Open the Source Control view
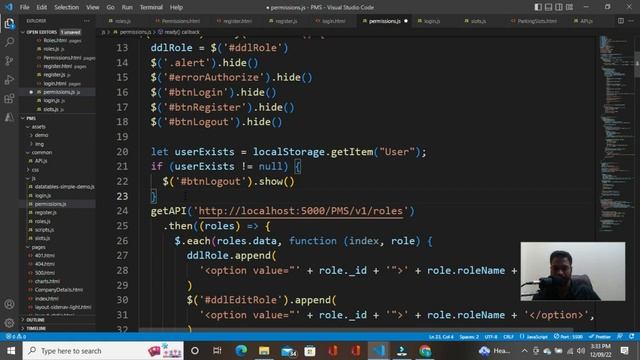The width and height of the screenshot is (640, 360). pos(9,61)
